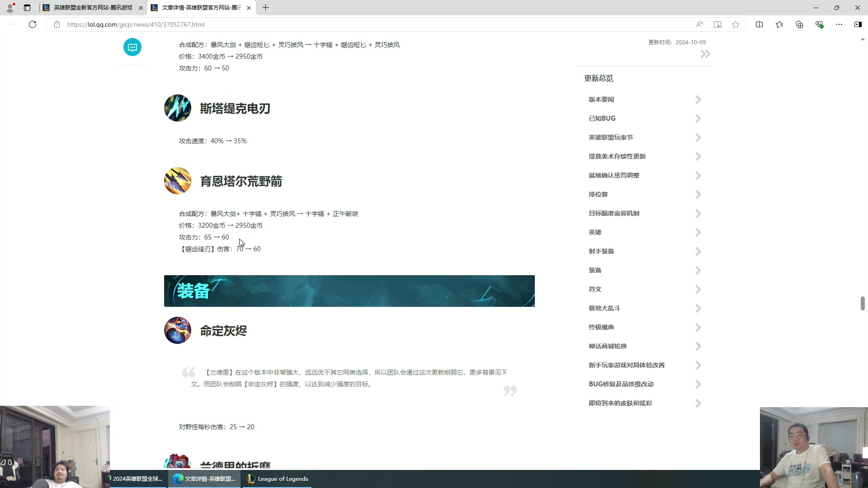Go to the 已知BUG section link
Screen dimensions: 868x488
tap(602, 118)
